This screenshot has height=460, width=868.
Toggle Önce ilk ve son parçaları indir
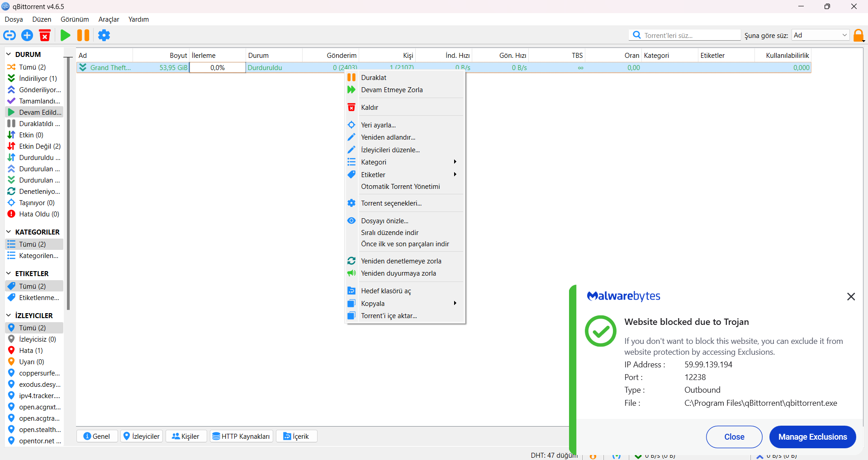coord(405,244)
